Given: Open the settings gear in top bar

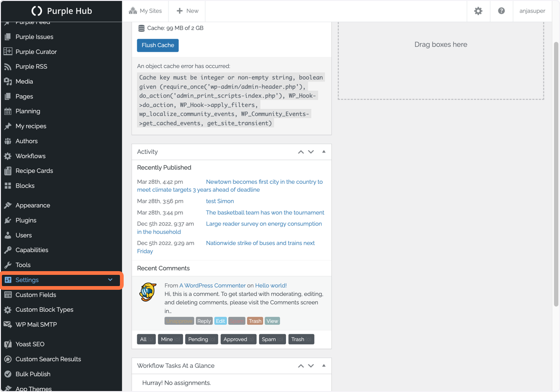Looking at the screenshot, I should pos(478,11).
